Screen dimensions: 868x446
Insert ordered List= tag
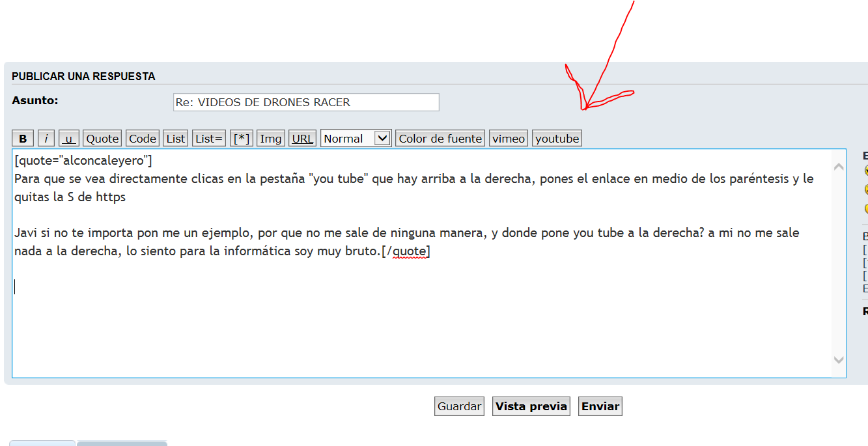pyautogui.click(x=209, y=139)
